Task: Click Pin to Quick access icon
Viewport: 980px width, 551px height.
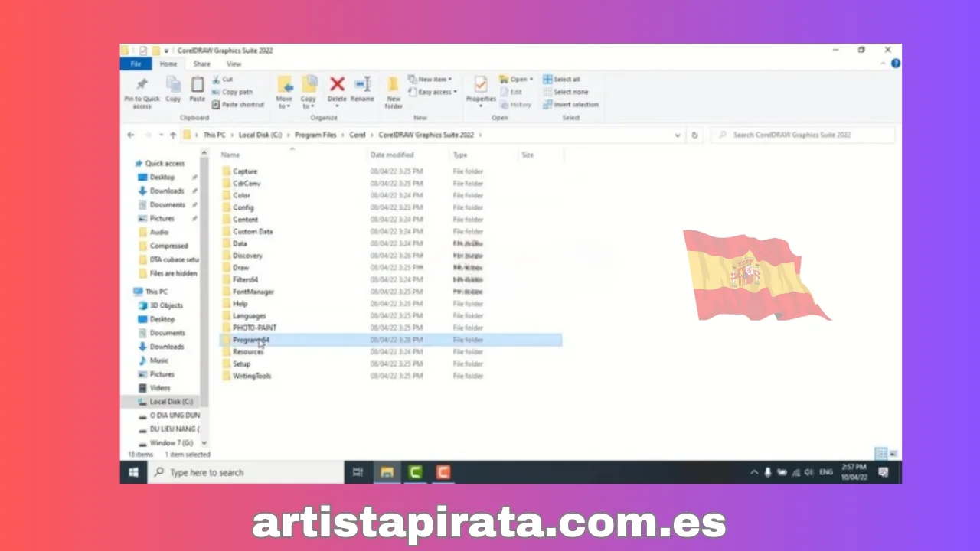Action: click(x=142, y=84)
